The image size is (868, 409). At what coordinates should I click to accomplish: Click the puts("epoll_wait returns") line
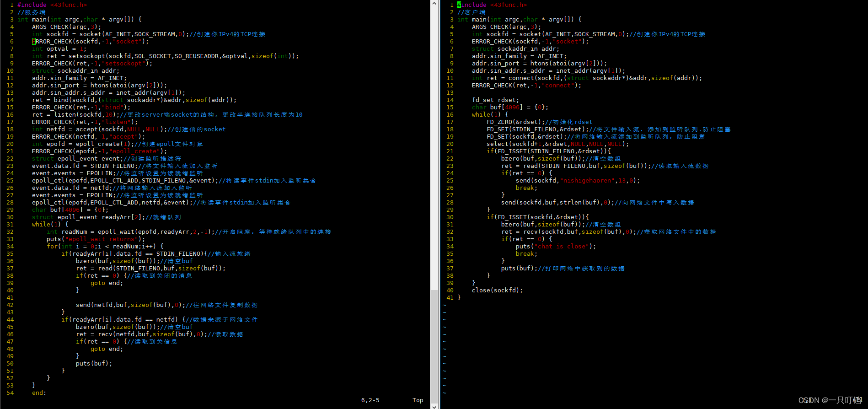pyautogui.click(x=96, y=239)
